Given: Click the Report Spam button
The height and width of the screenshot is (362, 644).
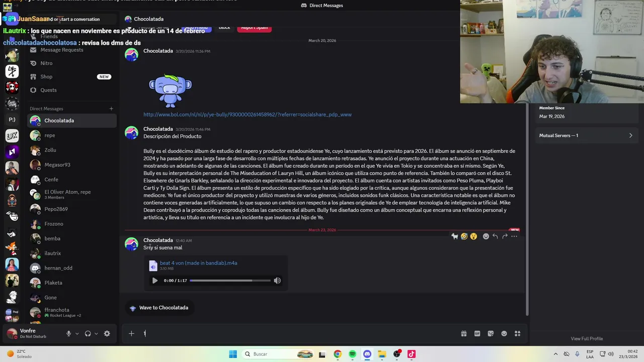Looking at the screenshot, I should pyautogui.click(x=254, y=28).
